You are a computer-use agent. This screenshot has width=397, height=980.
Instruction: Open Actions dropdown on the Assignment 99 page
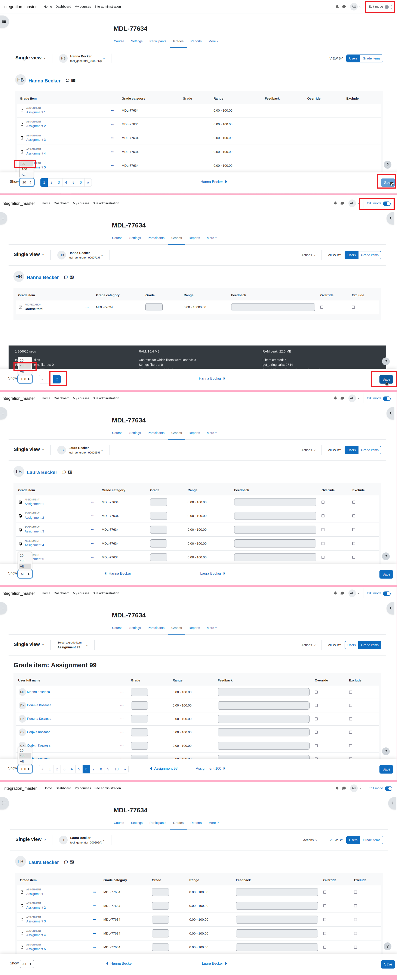[x=309, y=645]
